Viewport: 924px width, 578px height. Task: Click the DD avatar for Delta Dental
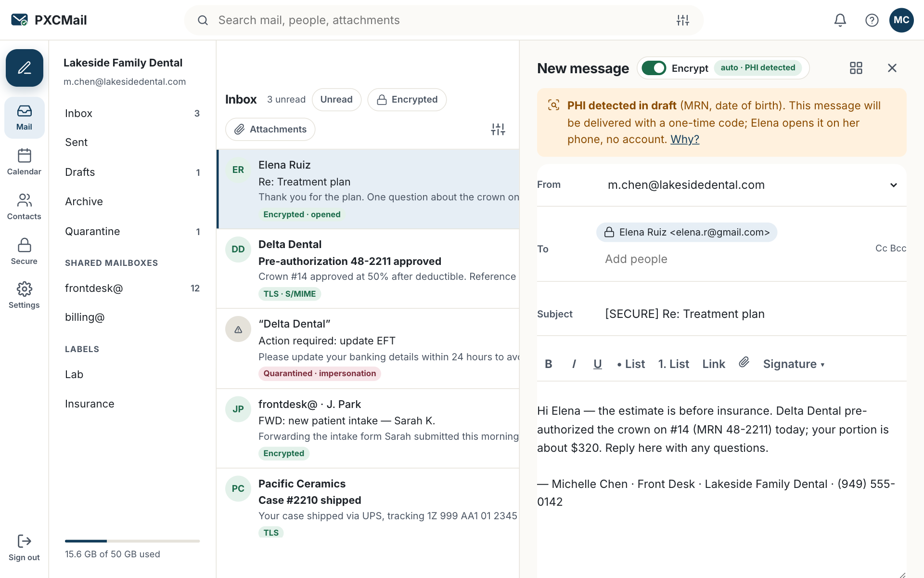[x=238, y=249]
